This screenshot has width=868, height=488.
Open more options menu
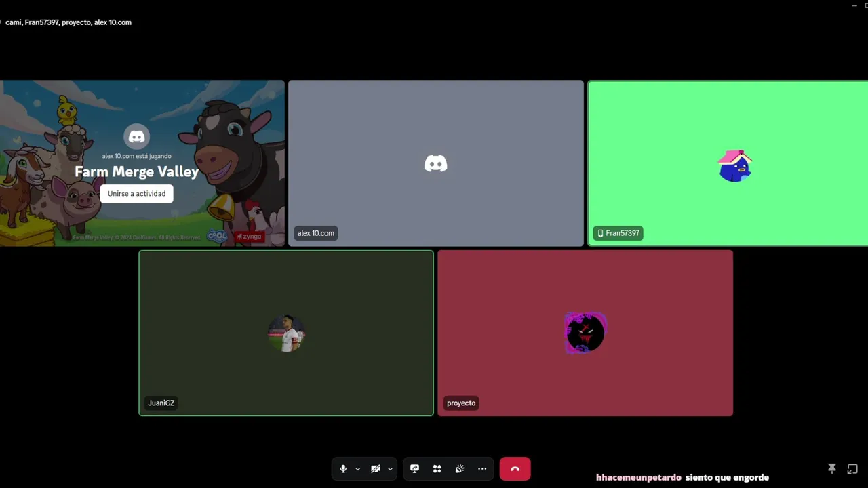[482, 469]
